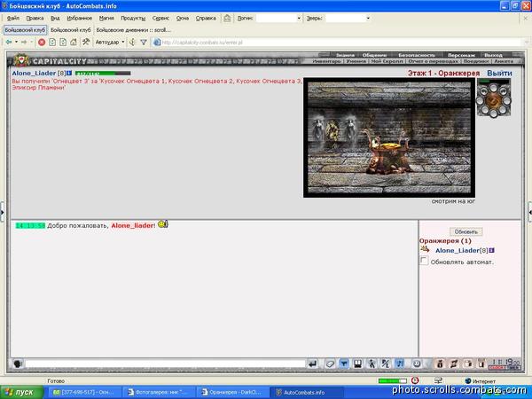Switch to Бойцовские дневники tab
532x399 pixels.
[133, 30]
